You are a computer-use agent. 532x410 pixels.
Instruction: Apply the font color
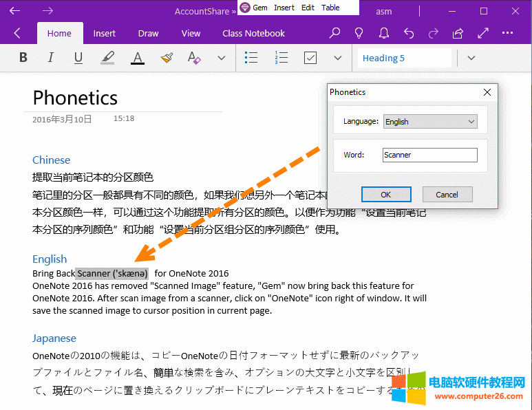(138, 58)
